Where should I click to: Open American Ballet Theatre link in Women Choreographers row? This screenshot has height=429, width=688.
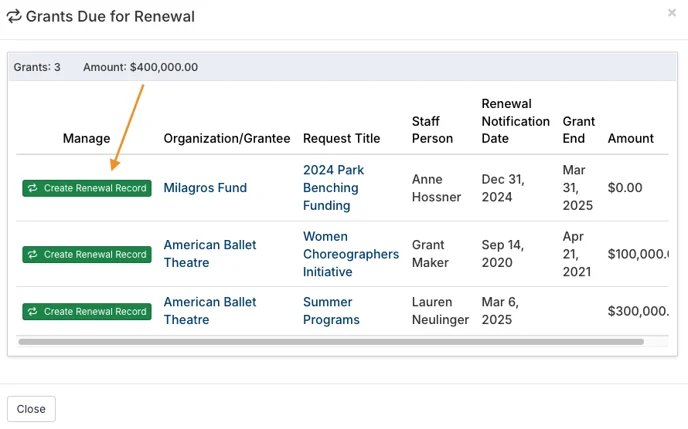210,254
